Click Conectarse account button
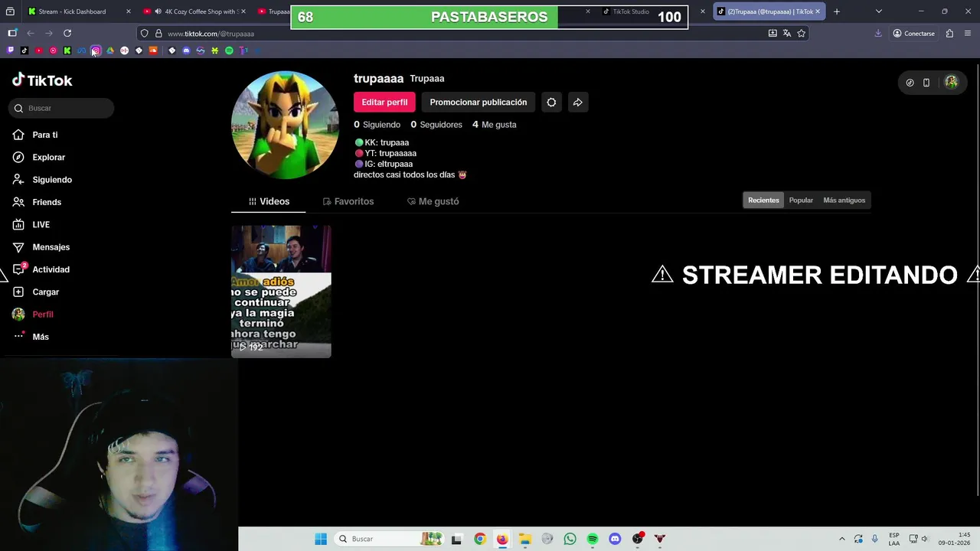This screenshot has height=551, width=980. [913, 34]
